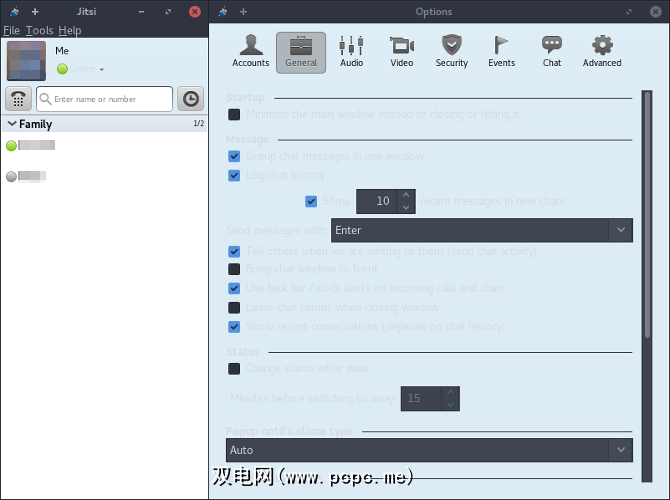This screenshot has height=500, width=670.
Task: Open the Popup notifications type dropdown
Action: (429, 450)
